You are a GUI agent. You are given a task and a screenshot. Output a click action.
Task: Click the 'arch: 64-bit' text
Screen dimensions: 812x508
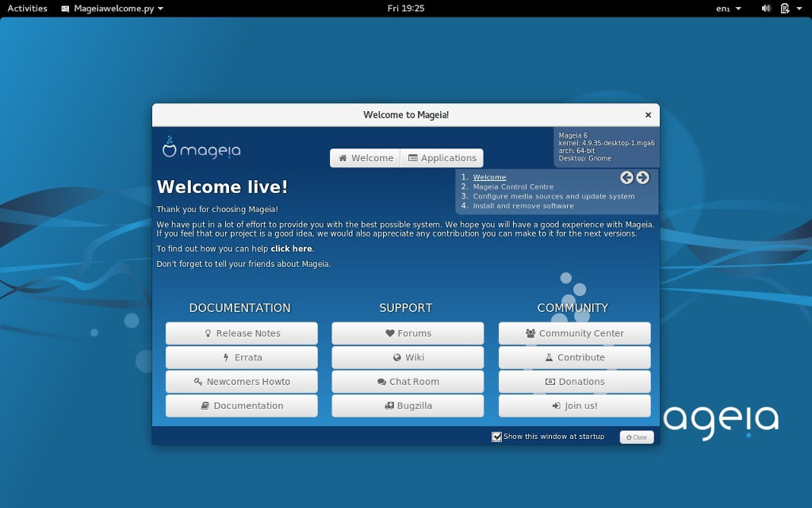576,151
